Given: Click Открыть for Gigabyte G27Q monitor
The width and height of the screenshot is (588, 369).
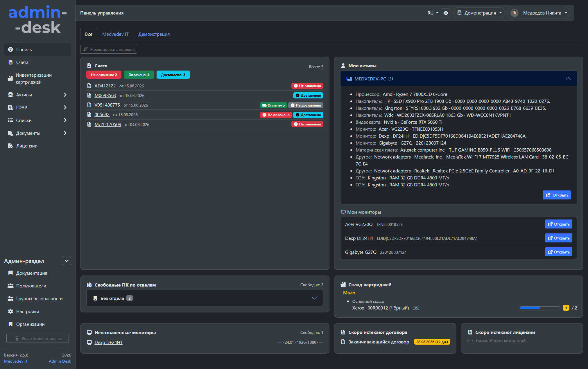Looking at the screenshot, I should (x=558, y=252).
